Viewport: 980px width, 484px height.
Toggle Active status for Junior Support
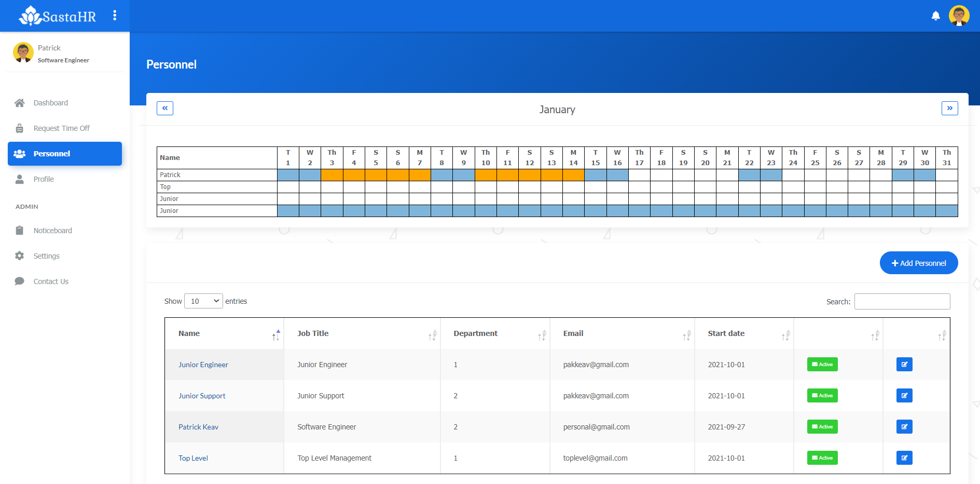click(822, 396)
